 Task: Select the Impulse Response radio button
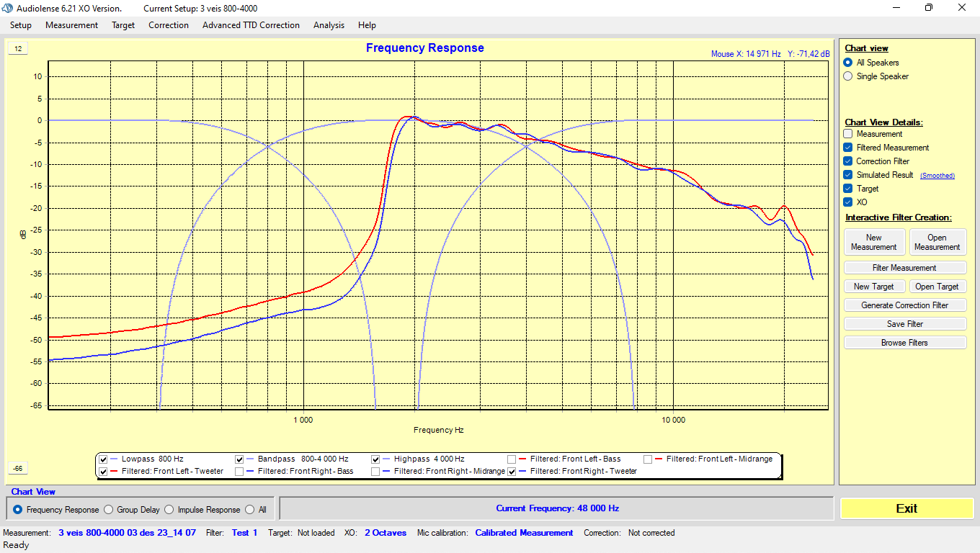click(x=169, y=510)
